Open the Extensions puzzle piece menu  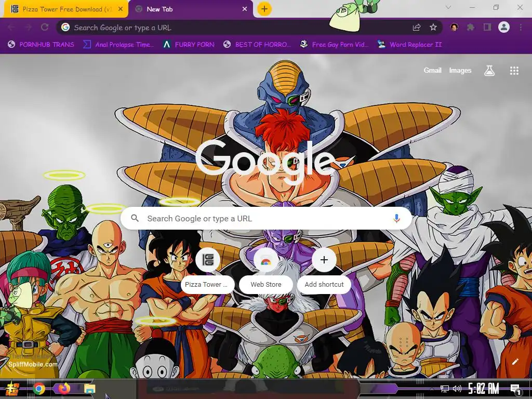pos(471,27)
